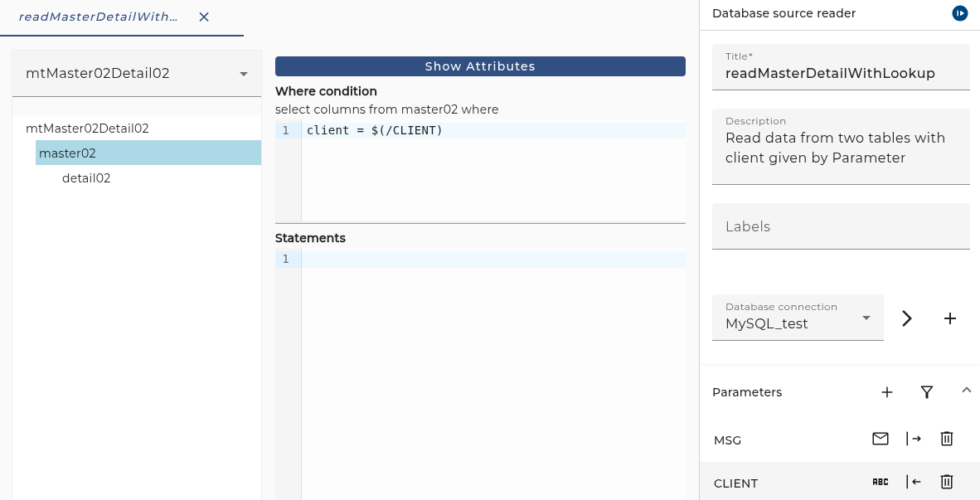Click the MSG envelope type icon
The height and width of the screenshot is (500, 980).
tap(880, 439)
